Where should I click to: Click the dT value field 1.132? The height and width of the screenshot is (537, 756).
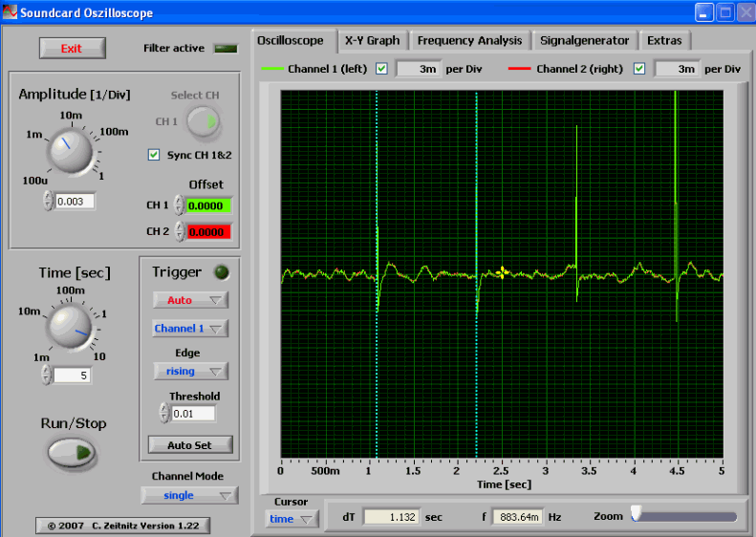(x=392, y=517)
